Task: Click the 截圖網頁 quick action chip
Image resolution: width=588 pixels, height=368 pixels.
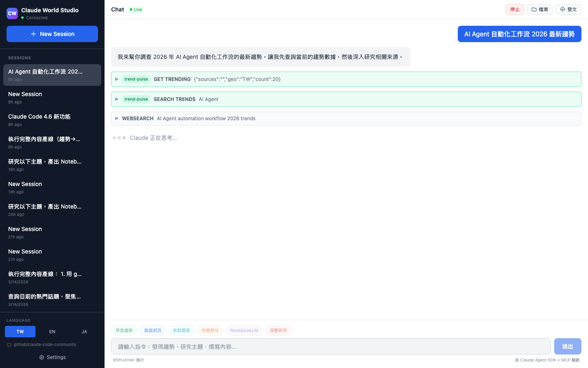Action: pos(153,330)
